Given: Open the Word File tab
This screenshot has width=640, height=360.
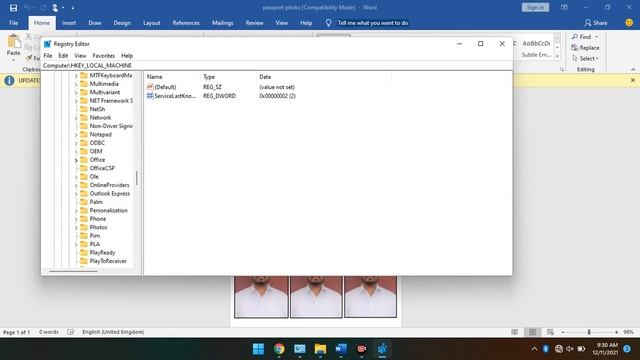Looking at the screenshot, I should click(13, 23).
